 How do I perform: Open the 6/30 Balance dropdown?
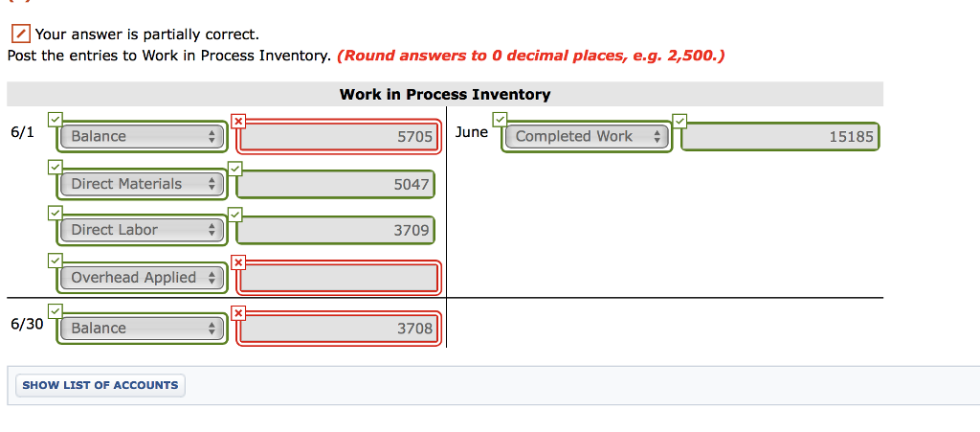[x=143, y=329]
